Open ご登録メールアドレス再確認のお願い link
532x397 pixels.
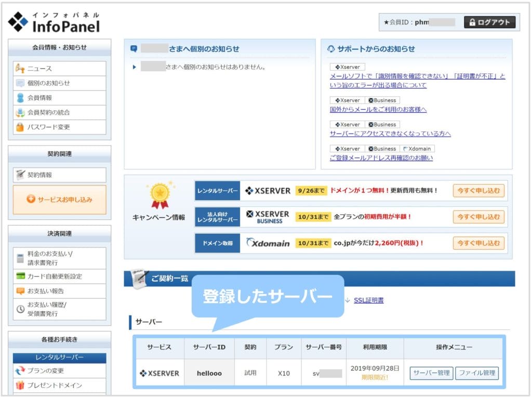(381, 158)
